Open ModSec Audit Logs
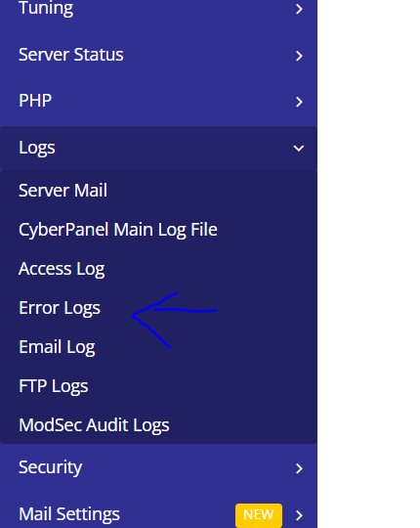 tap(94, 425)
